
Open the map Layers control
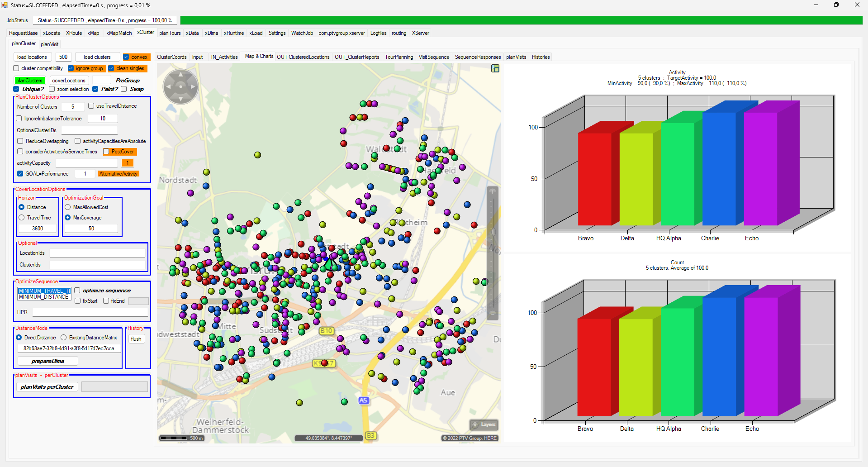click(x=484, y=424)
